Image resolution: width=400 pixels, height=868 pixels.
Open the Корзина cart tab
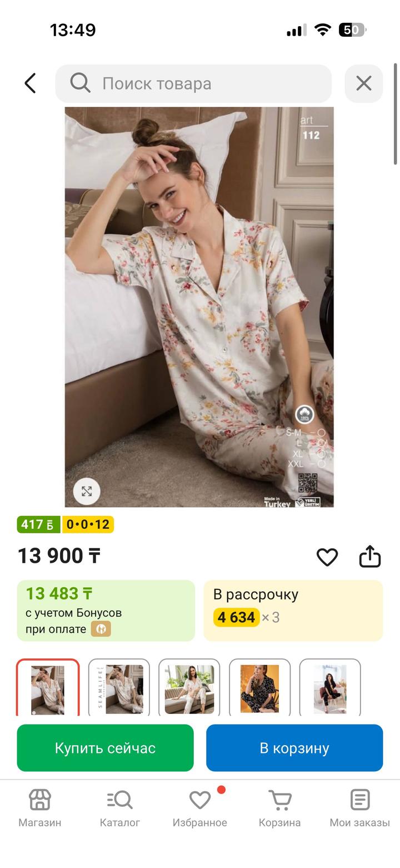pos(279,807)
